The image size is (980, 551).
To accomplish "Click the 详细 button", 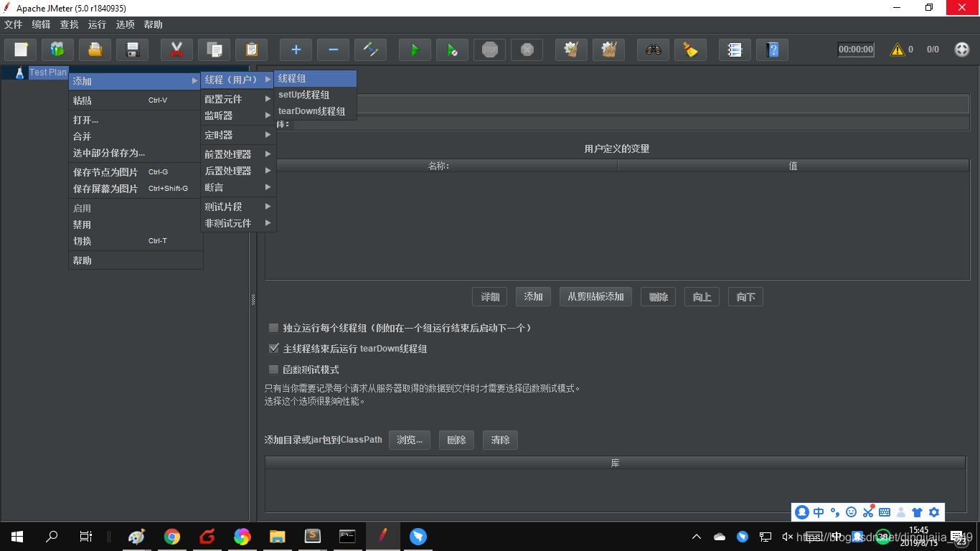I will tap(490, 297).
